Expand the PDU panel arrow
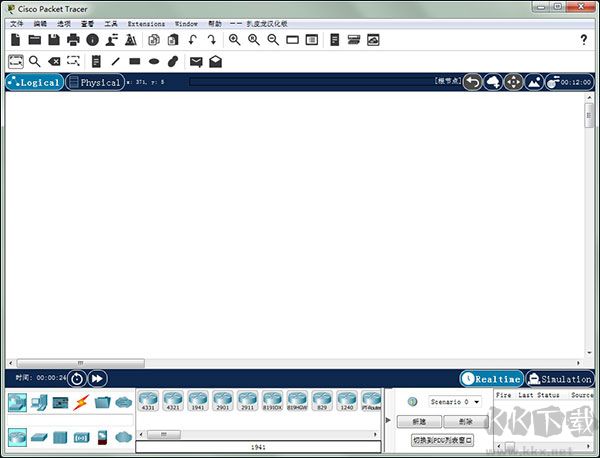The image size is (600, 458). (x=389, y=420)
